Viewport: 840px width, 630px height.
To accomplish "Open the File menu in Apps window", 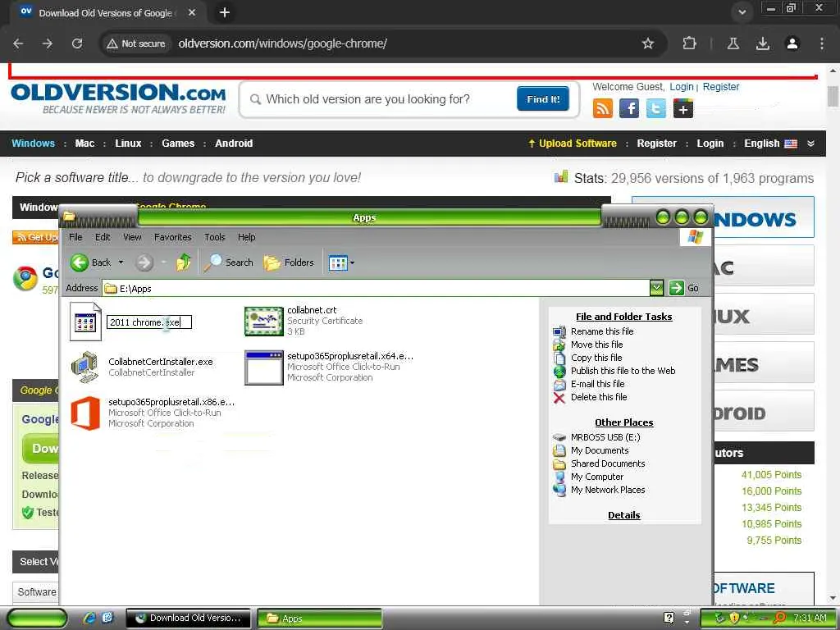I will coord(75,237).
